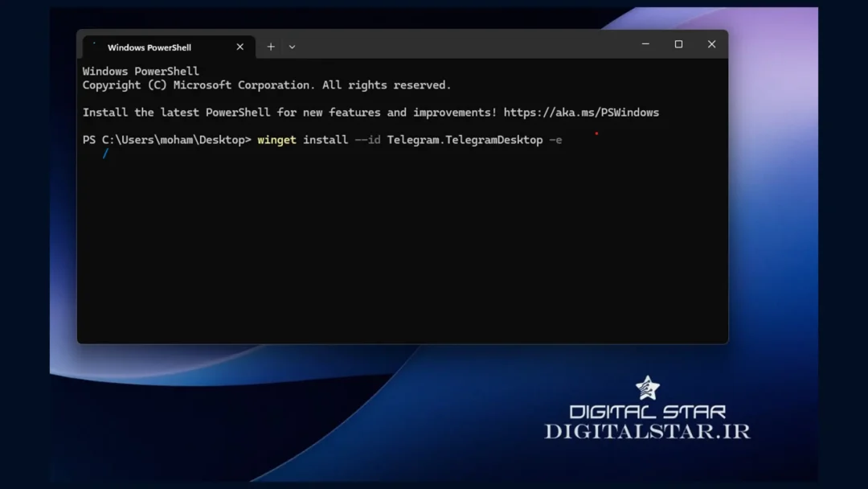The height and width of the screenshot is (489, 868).
Task: Click the Telegram.TelegramDesktop package ID text
Action: (x=465, y=140)
